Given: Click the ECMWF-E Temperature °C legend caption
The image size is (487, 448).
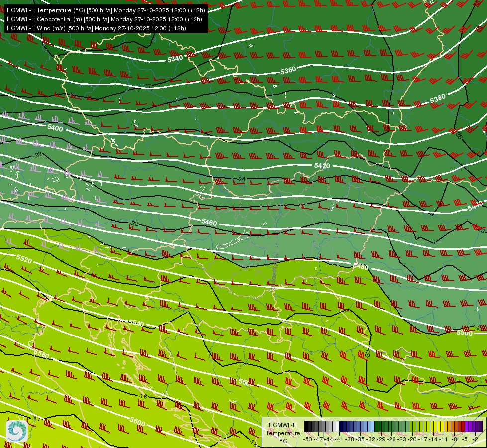Looking at the screenshot, I should 283,433.
